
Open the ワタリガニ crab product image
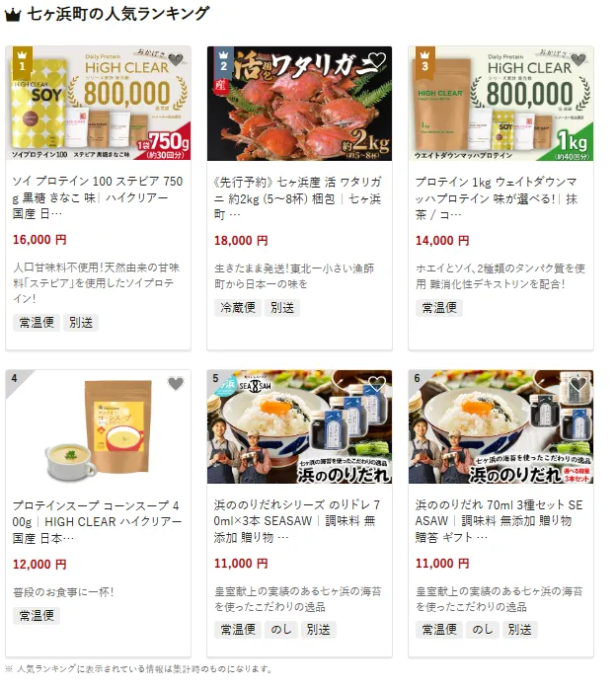299,104
